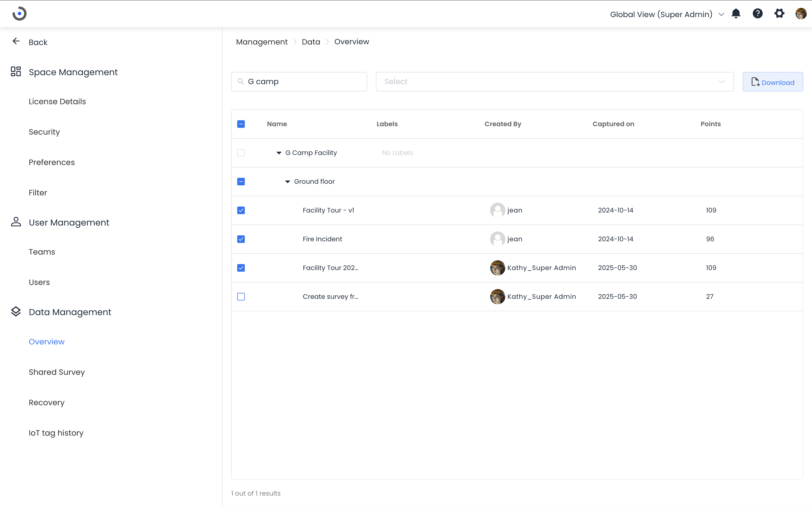Viewport: 812px width, 507px height.
Task: Click the points value 96
Action: [710, 239]
